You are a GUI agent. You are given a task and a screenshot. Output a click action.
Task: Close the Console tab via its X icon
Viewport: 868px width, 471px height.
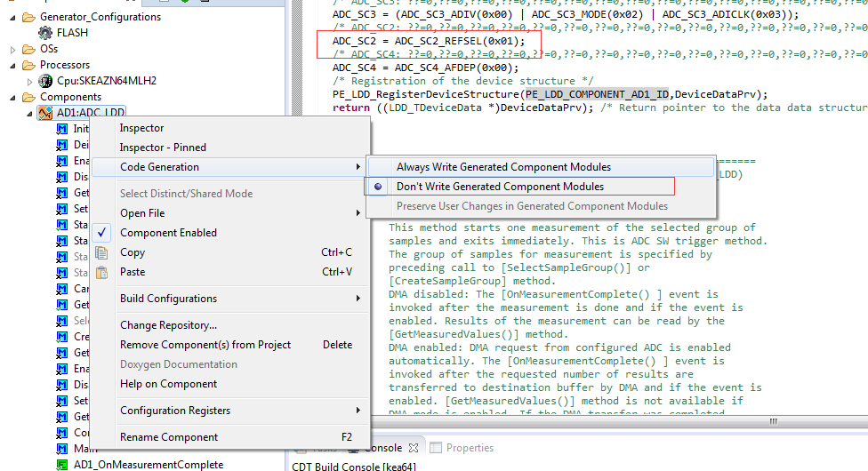pyautogui.click(x=414, y=448)
